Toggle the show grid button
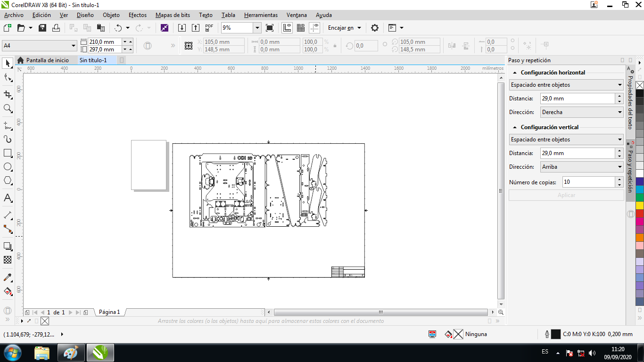 (301, 28)
